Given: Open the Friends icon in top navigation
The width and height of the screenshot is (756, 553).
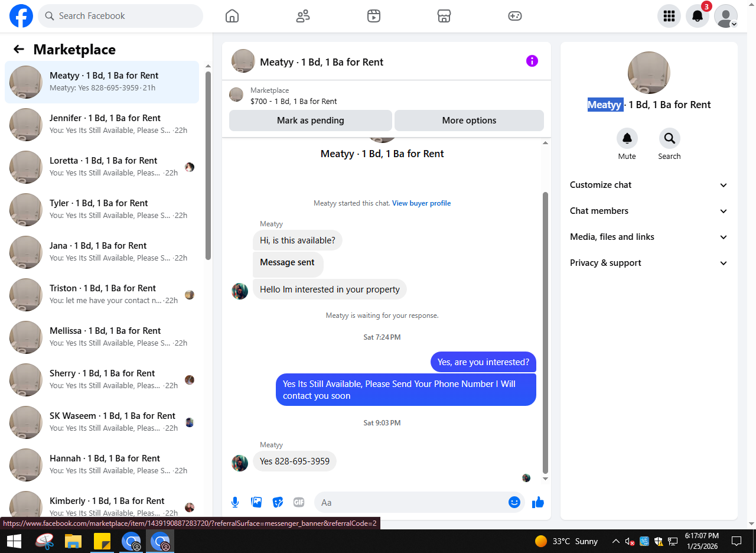Looking at the screenshot, I should (x=303, y=16).
